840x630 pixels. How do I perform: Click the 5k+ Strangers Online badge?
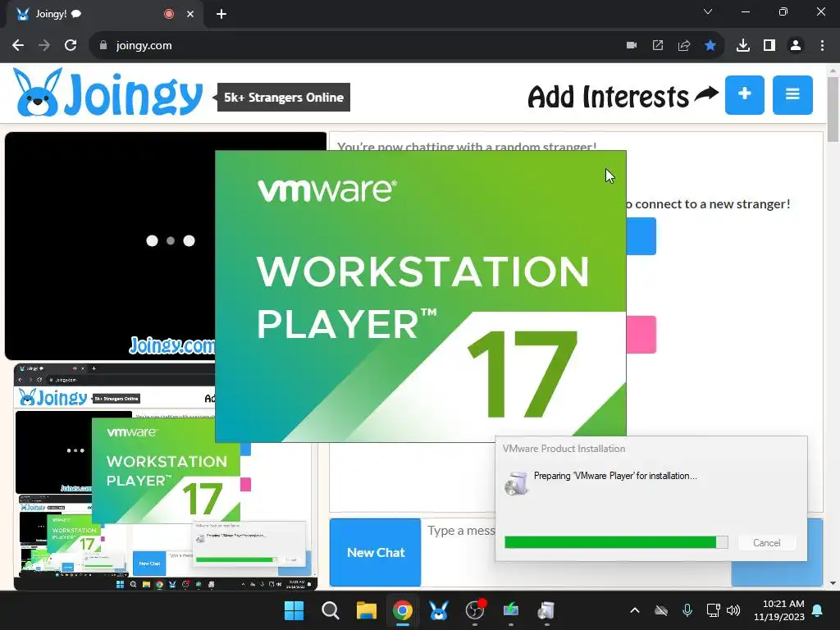[x=283, y=97]
